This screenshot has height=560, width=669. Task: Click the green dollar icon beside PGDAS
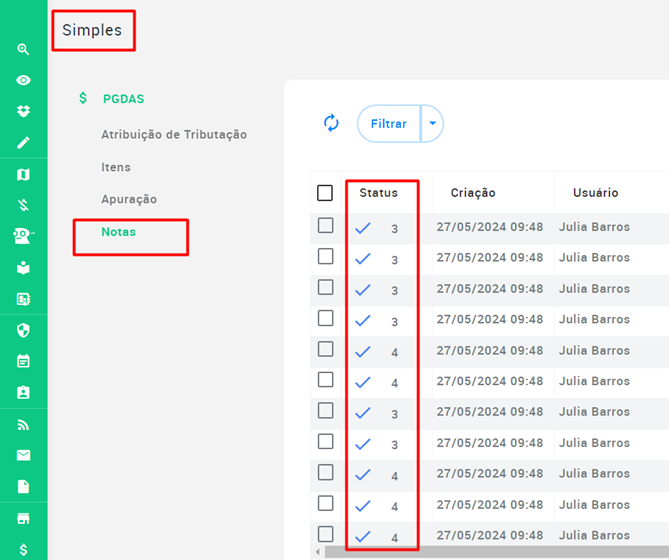[x=83, y=98]
